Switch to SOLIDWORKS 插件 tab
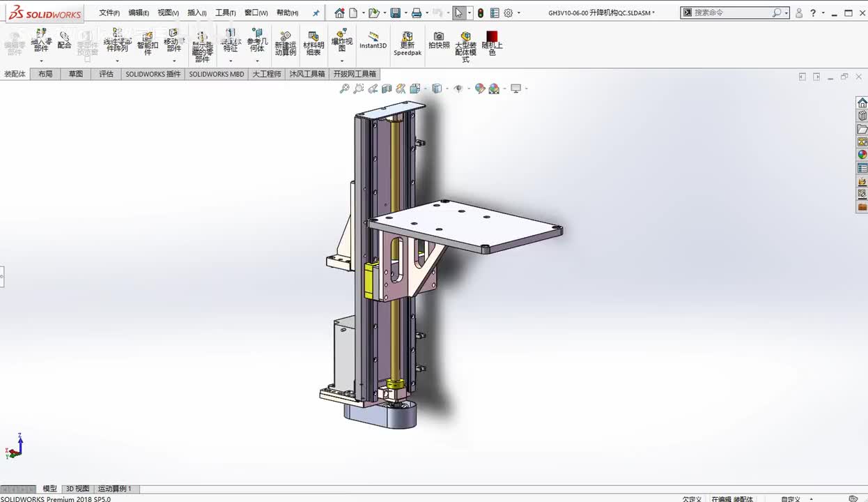Image resolution: width=868 pixels, height=502 pixels. [x=153, y=73]
